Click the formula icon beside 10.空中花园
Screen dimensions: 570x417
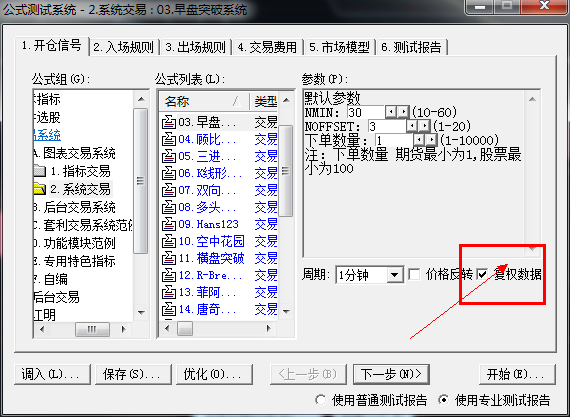pyautogui.click(x=169, y=241)
